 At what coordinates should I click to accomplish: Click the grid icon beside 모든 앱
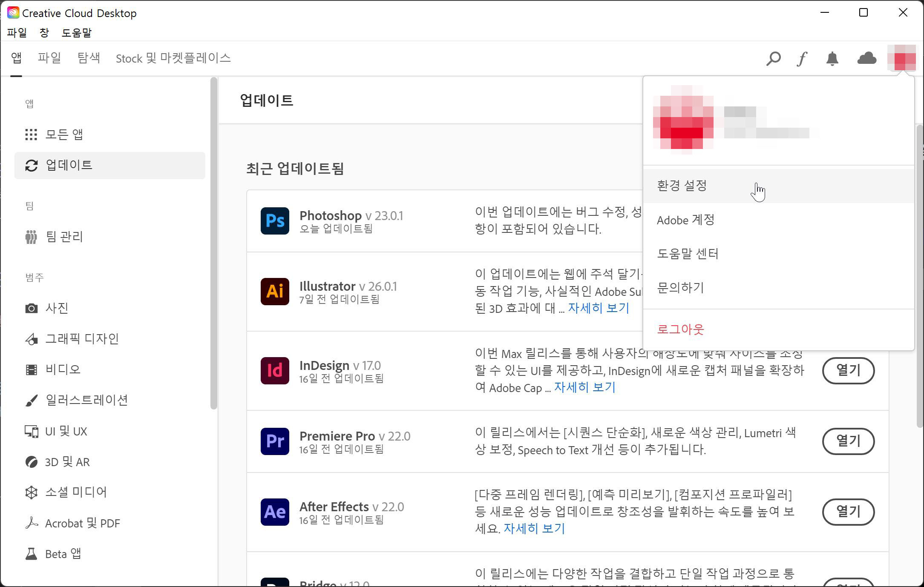[x=31, y=135]
